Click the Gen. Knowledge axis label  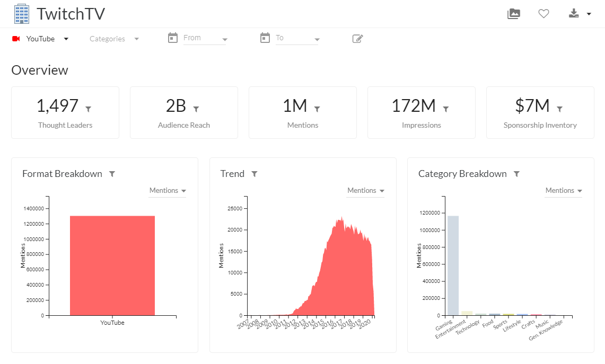click(x=546, y=330)
